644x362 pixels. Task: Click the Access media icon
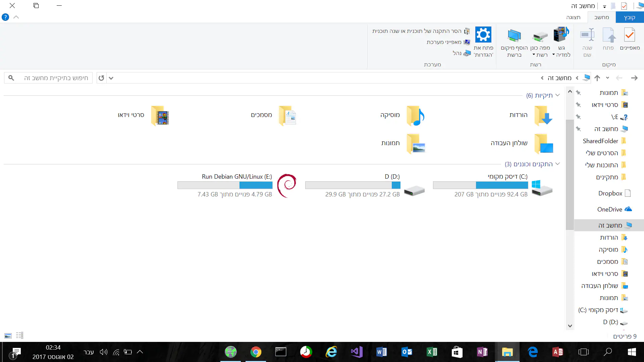[x=561, y=35]
